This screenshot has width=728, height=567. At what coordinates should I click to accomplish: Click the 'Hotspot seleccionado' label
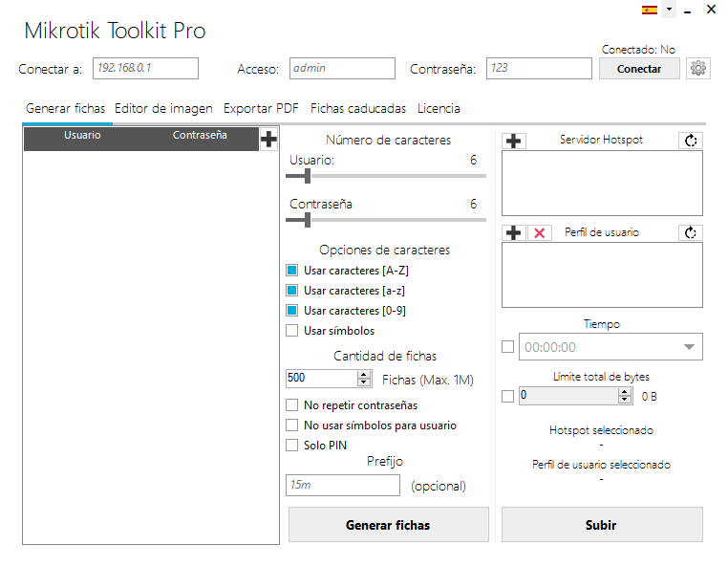[x=601, y=430]
